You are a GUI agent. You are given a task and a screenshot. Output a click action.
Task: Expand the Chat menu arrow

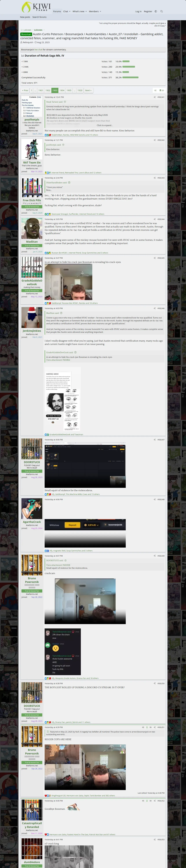(x=70, y=11)
